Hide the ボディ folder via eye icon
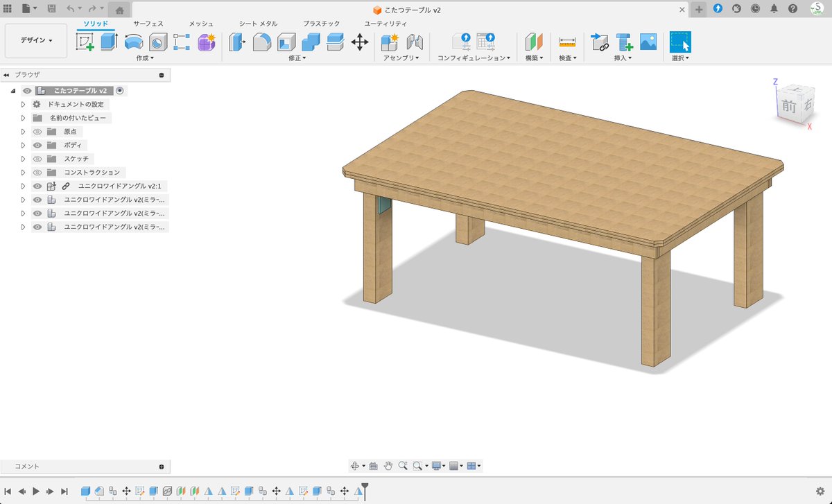832x504 pixels. point(38,146)
